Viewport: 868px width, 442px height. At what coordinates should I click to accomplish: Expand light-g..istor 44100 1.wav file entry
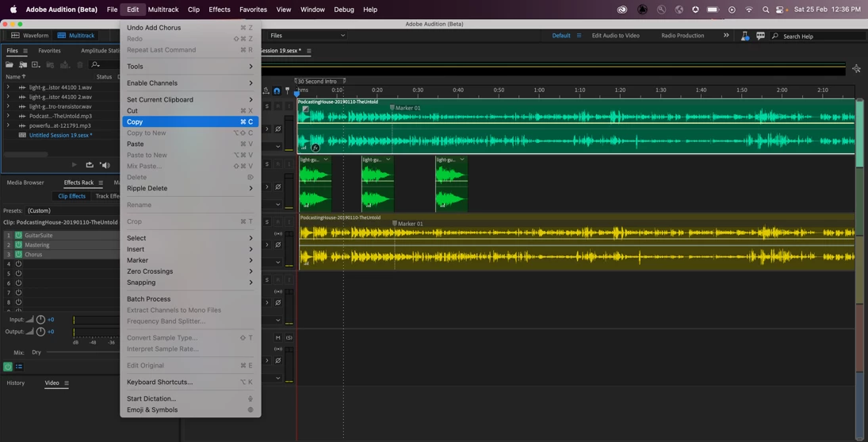tap(8, 87)
